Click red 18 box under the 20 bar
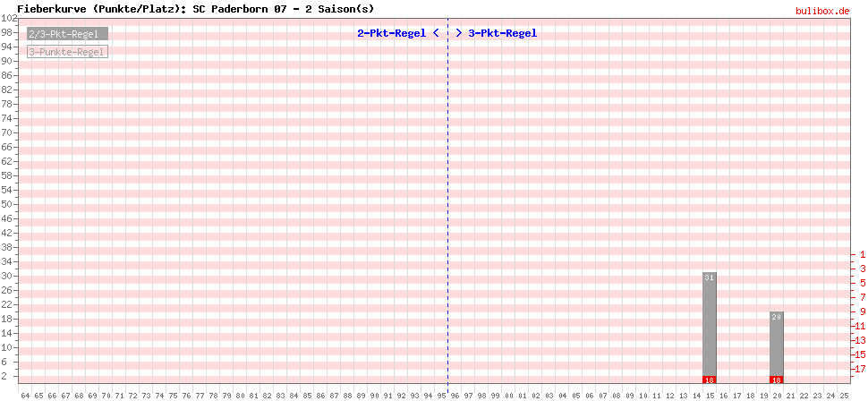 point(777,379)
